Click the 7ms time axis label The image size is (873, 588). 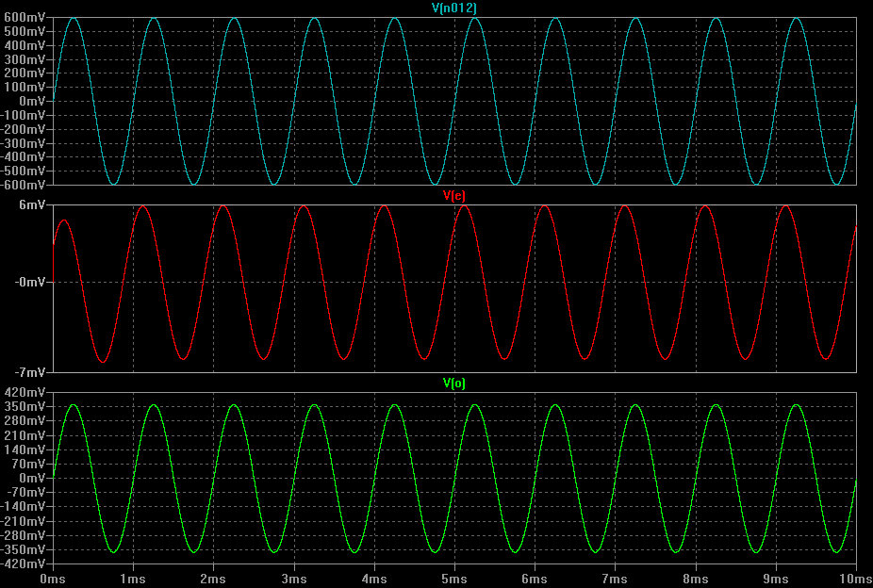pos(616,580)
